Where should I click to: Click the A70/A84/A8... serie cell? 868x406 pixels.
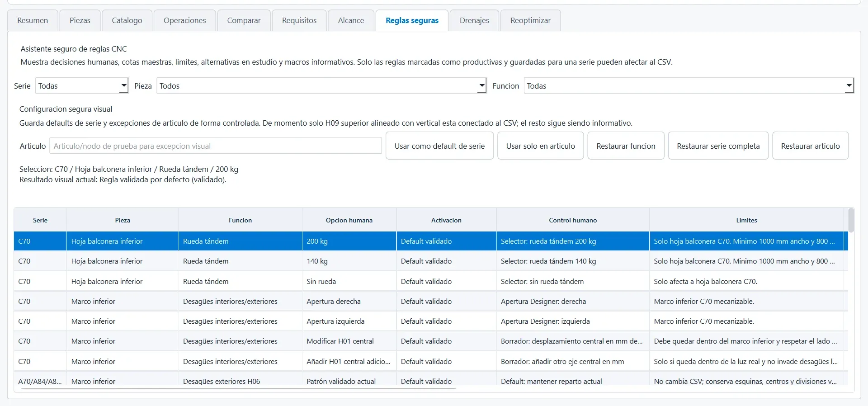40,381
